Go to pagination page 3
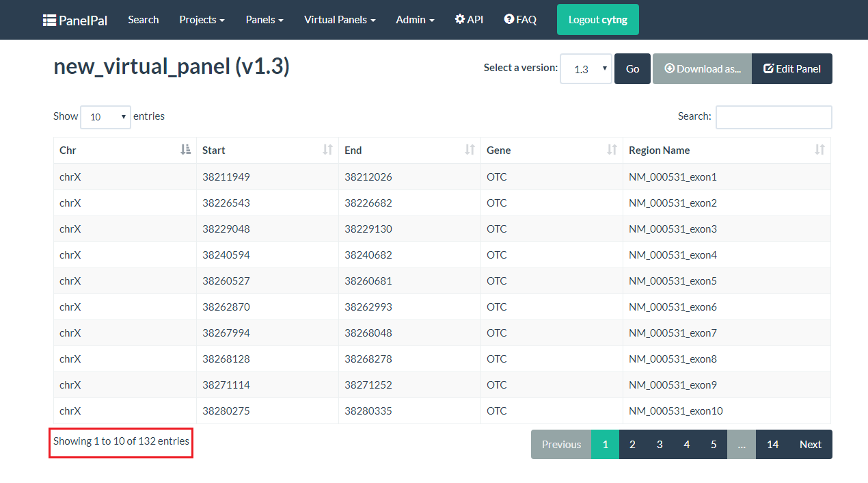The width and height of the screenshot is (868, 483). [660, 445]
